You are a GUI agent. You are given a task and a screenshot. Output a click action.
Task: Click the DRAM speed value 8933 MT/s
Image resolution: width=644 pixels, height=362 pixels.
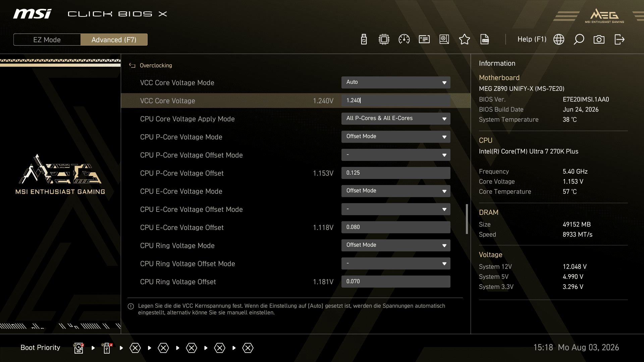578,235
